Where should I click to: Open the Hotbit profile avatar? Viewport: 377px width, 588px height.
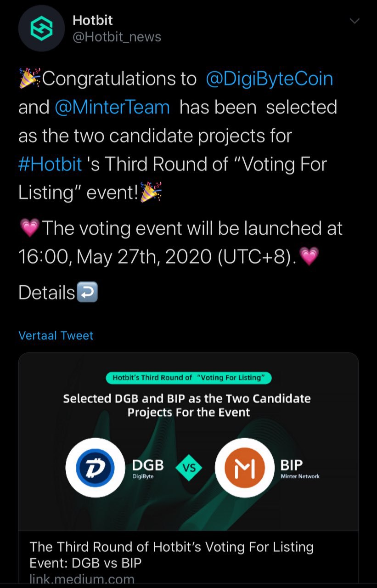41,28
